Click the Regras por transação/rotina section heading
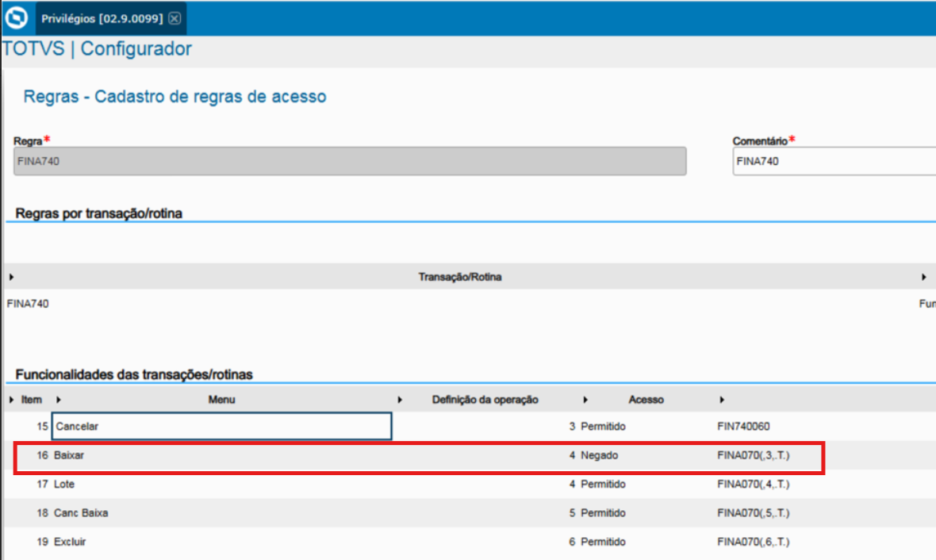936x560 pixels. 98,213
